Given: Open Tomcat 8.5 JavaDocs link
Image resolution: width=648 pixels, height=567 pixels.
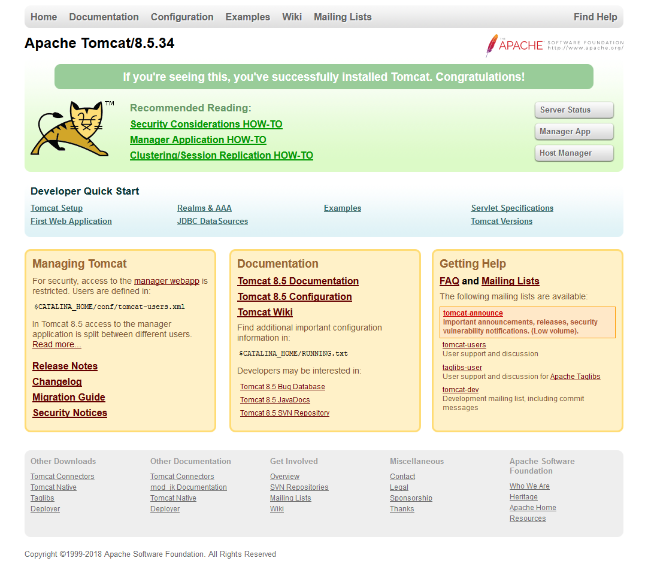Looking at the screenshot, I should 275,400.
